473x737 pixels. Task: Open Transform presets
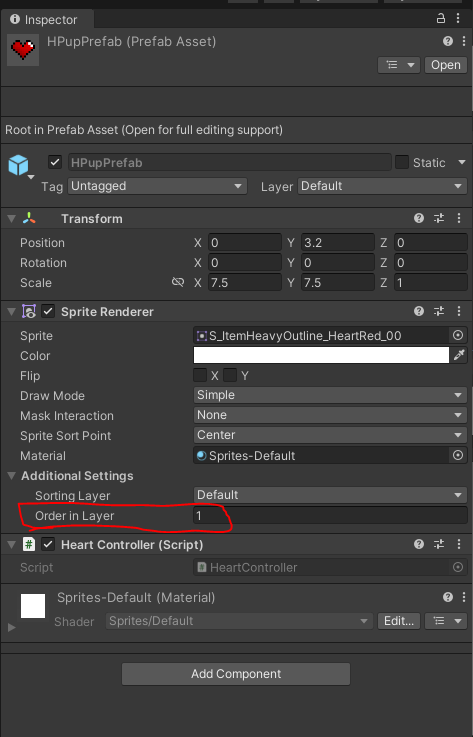pyautogui.click(x=439, y=218)
